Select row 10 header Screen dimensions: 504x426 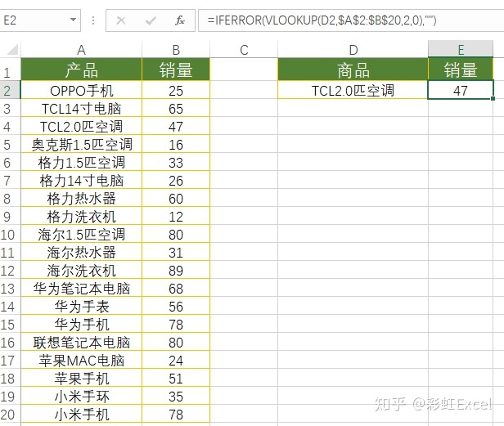click(11, 234)
